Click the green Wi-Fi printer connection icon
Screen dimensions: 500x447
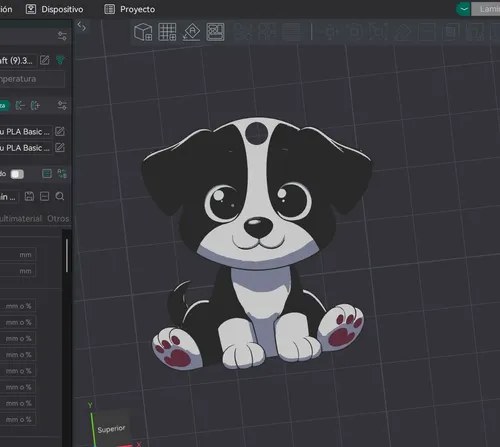pos(60,60)
